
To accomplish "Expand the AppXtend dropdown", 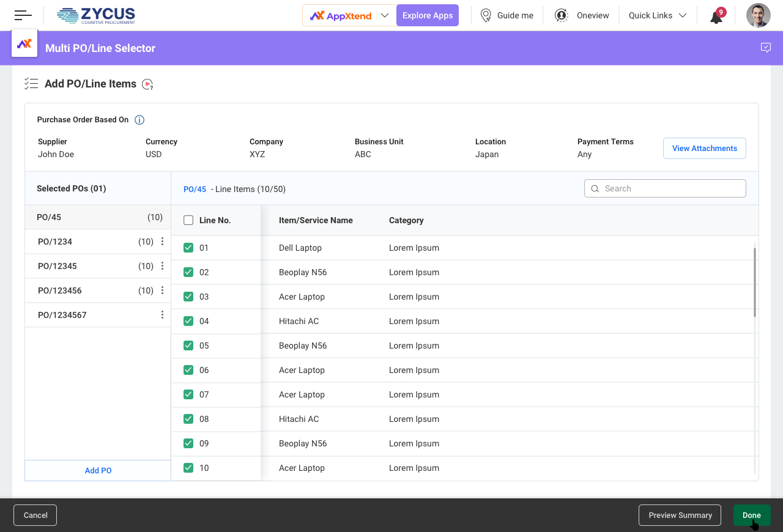I will (384, 15).
